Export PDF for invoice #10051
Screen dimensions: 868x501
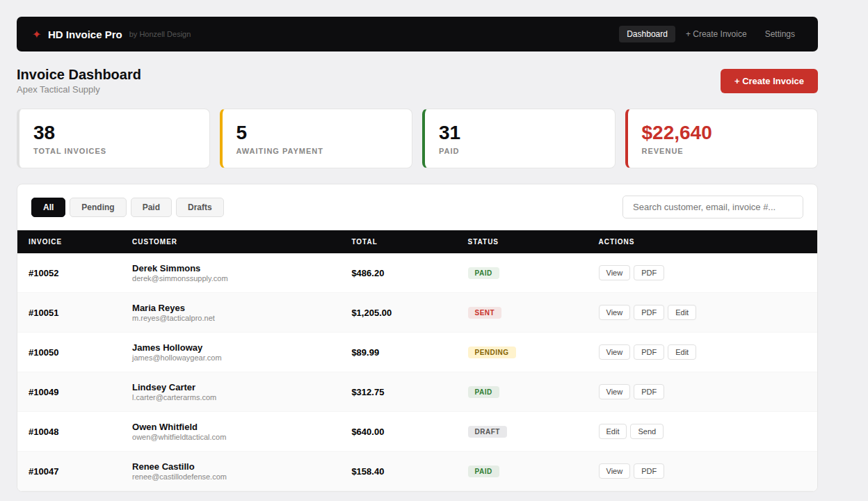pyautogui.click(x=649, y=312)
